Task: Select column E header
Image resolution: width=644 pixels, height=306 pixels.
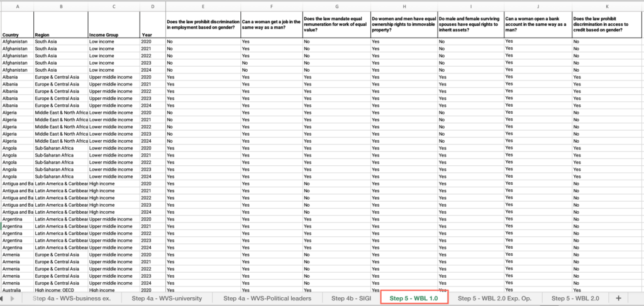Action: click(x=203, y=6)
